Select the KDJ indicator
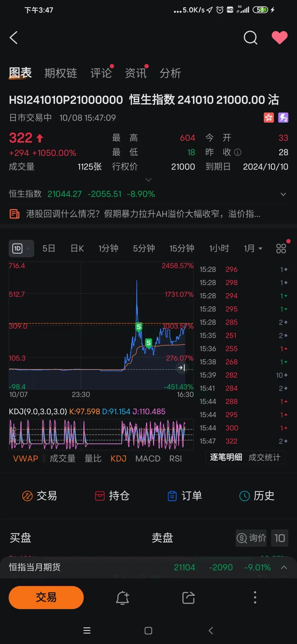The image size is (297, 644). (x=118, y=459)
